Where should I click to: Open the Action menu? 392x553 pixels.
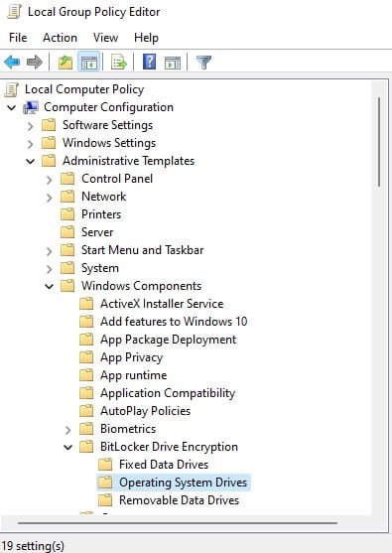coord(60,38)
